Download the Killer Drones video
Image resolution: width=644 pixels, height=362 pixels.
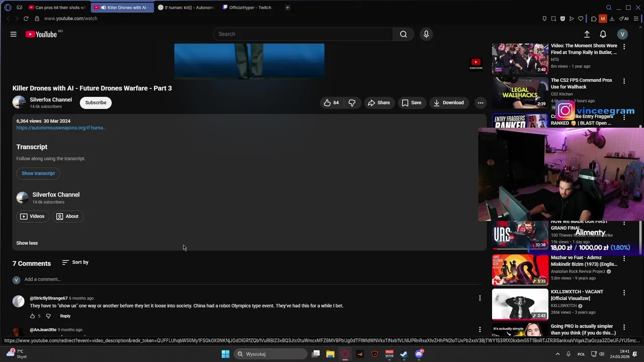click(449, 103)
